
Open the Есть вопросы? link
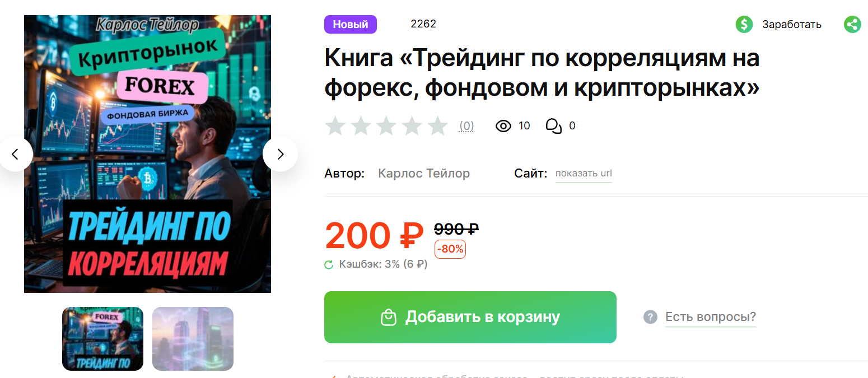coord(711,317)
